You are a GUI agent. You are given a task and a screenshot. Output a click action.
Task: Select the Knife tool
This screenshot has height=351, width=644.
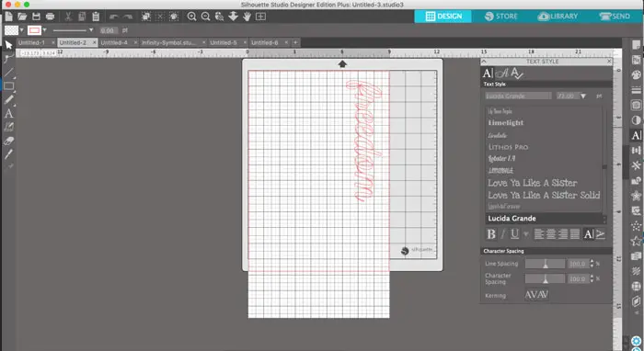[8, 153]
